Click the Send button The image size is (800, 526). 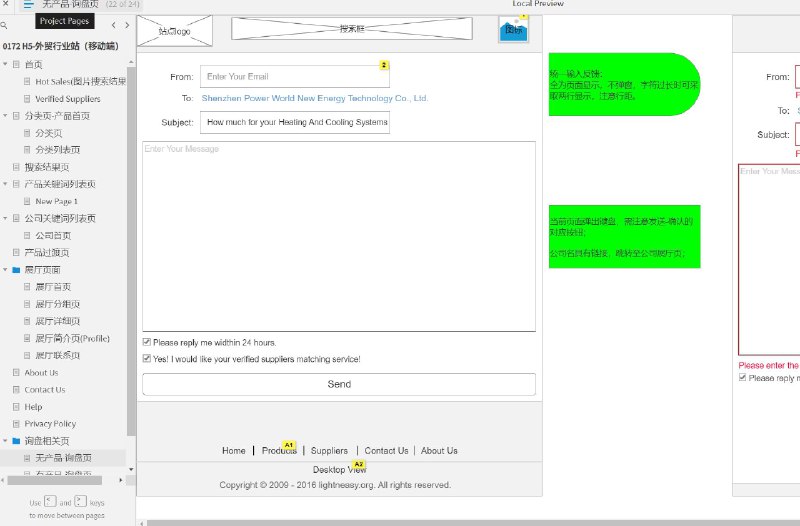[x=339, y=384]
